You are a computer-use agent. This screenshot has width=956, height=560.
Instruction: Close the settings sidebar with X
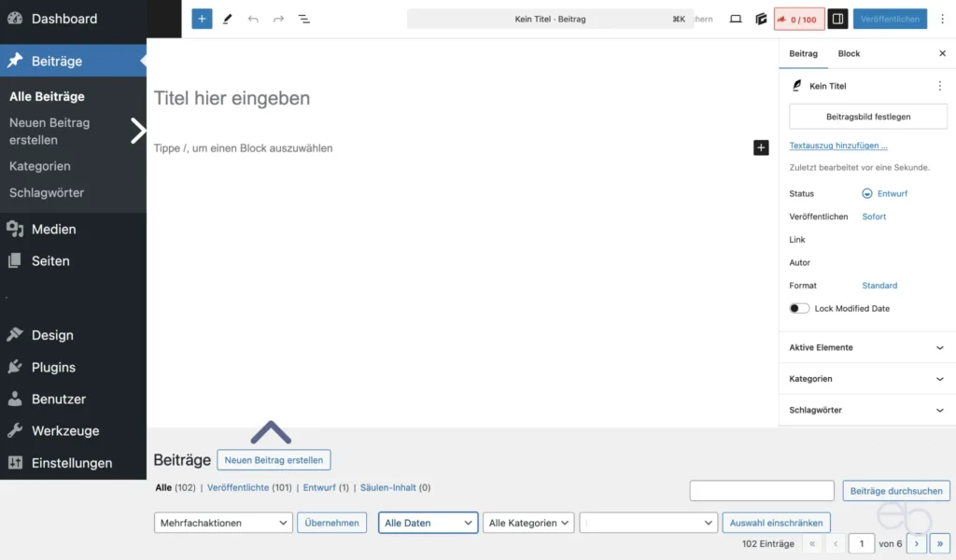[942, 53]
